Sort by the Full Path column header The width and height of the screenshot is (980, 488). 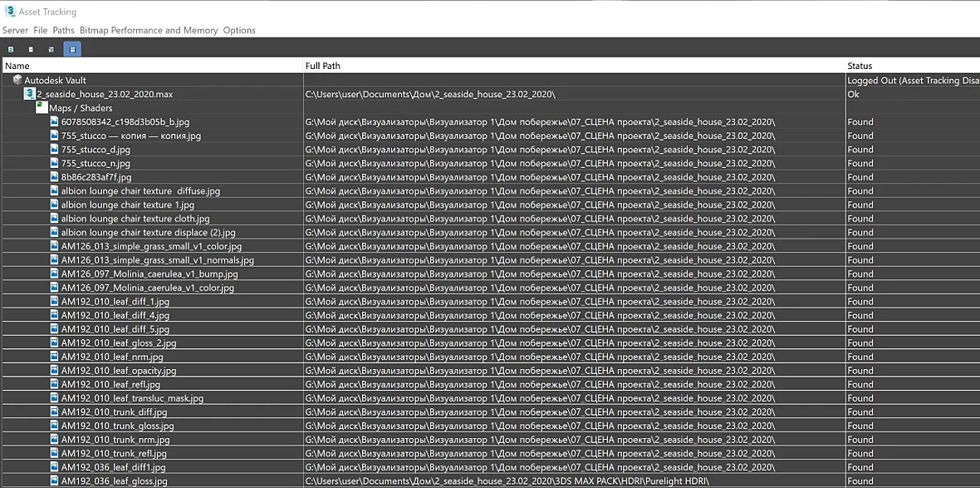click(574, 66)
